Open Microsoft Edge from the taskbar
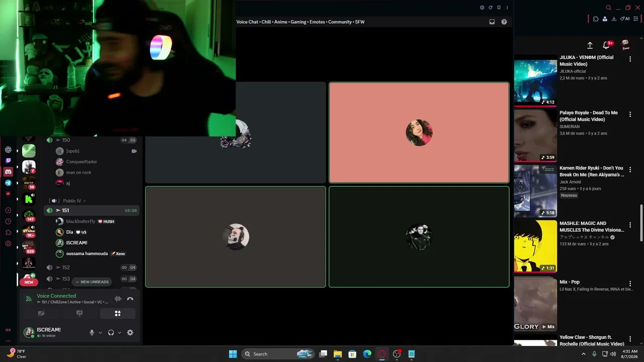Screen dimensions: 644x362 (367, 354)
